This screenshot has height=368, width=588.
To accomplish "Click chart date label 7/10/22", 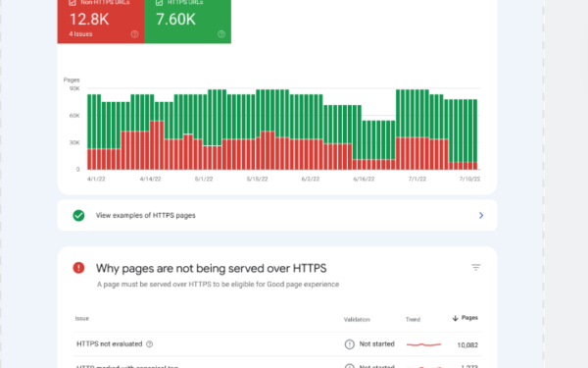I will tap(469, 180).
